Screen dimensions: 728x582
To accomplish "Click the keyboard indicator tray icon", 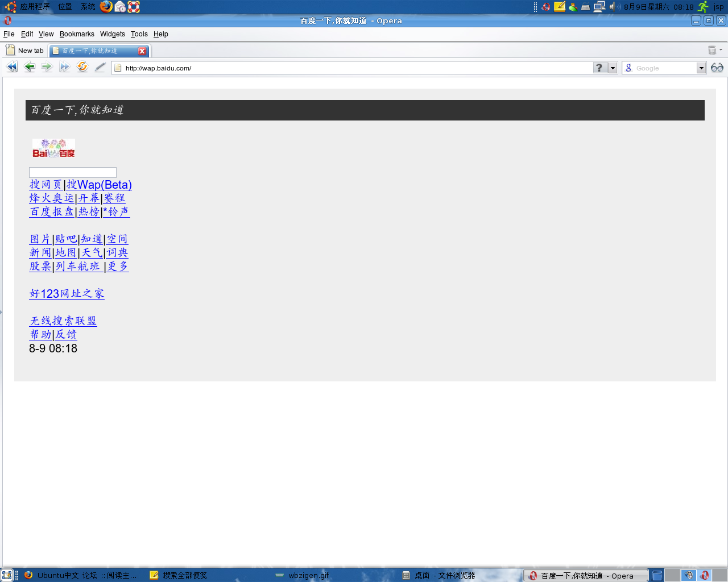I will (585, 7).
